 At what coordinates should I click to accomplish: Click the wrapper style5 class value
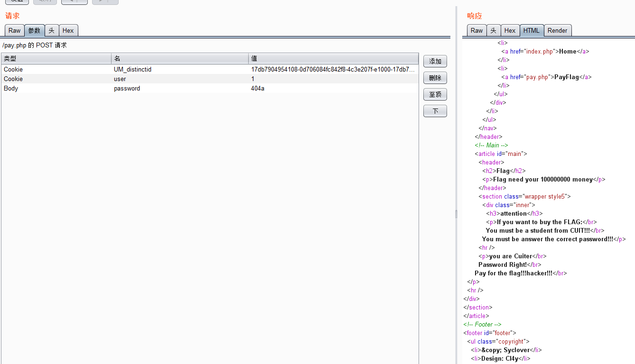click(545, 196)
